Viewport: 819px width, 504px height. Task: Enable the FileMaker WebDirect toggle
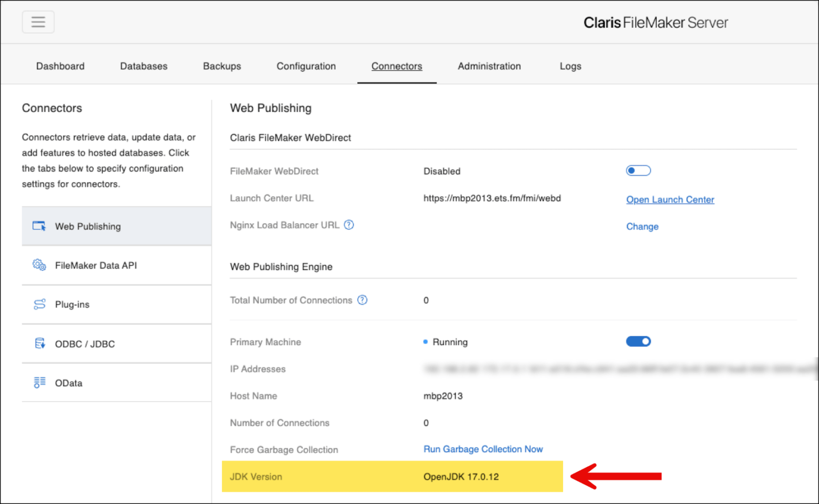(638, 170)
